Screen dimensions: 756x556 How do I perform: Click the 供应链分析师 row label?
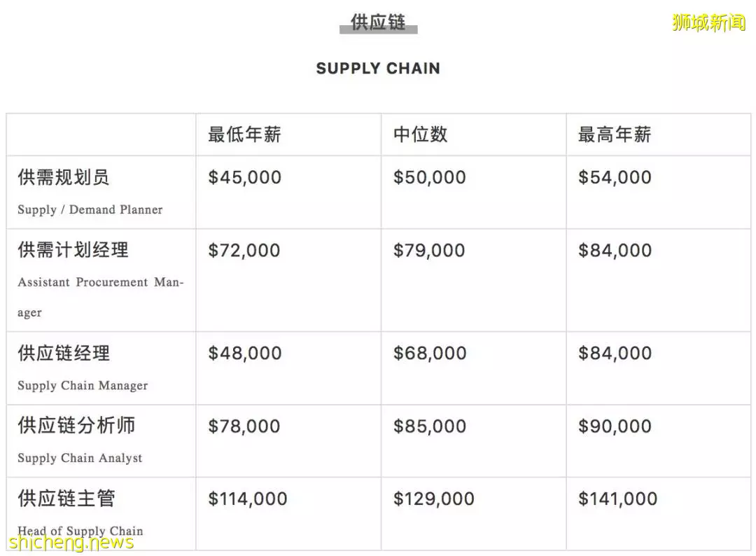[x=76, y=425]
